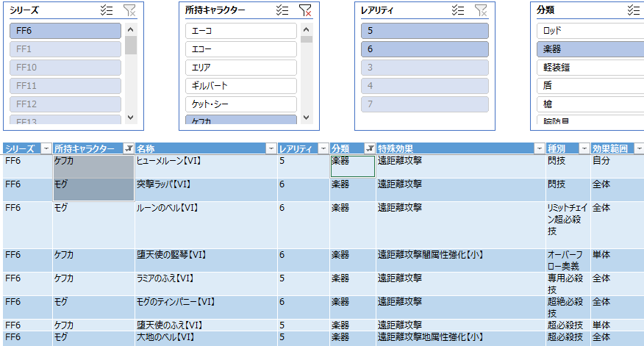Open シリーズ column filter dropdown
The image size is (644, 346).
(46, 148)
